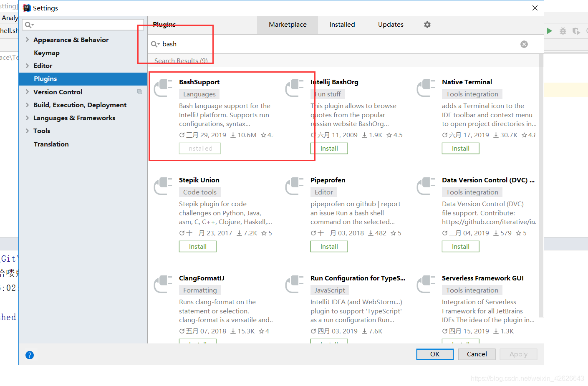Screen dimensions: 588x386
Task: Click the coverage run icon in IDE toolbar
Action: pyautogui.click(x=576, y=31)
